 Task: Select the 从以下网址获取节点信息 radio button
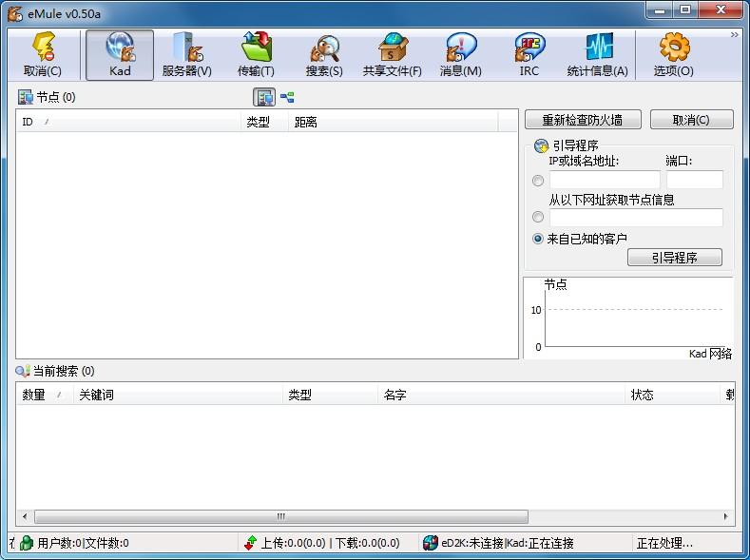coord(538,217)
